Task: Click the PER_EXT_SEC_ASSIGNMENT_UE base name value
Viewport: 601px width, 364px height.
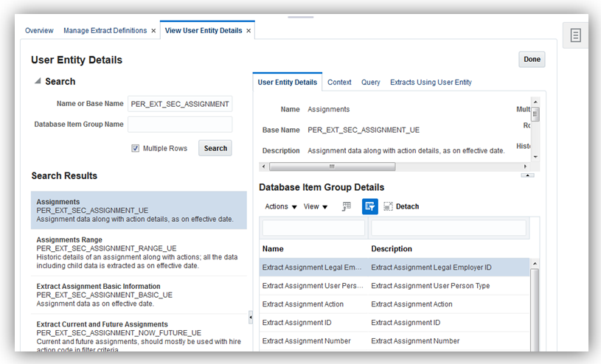Action: pos(364,130)
